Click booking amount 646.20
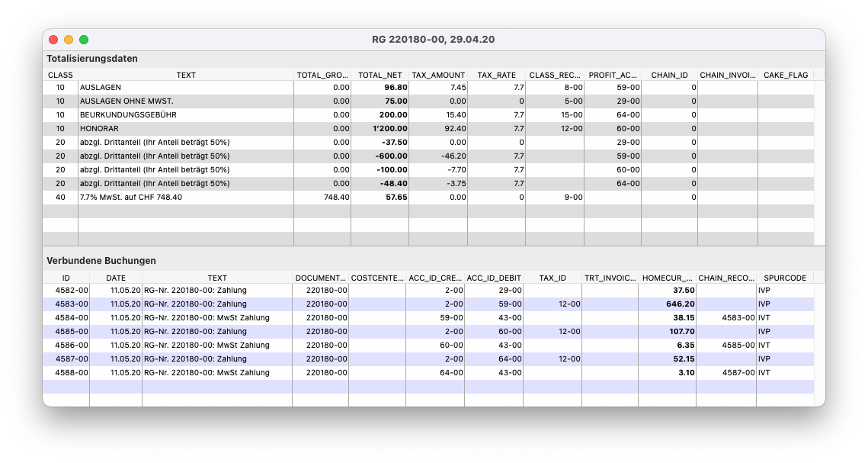This screenshot has height=463, width=868. 681,304
